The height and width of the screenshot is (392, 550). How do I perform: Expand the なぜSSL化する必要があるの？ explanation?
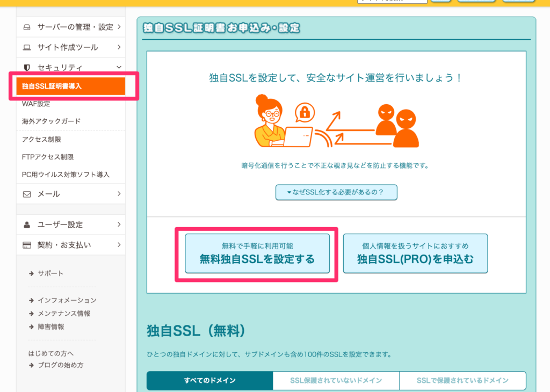[x=336, y=192]
